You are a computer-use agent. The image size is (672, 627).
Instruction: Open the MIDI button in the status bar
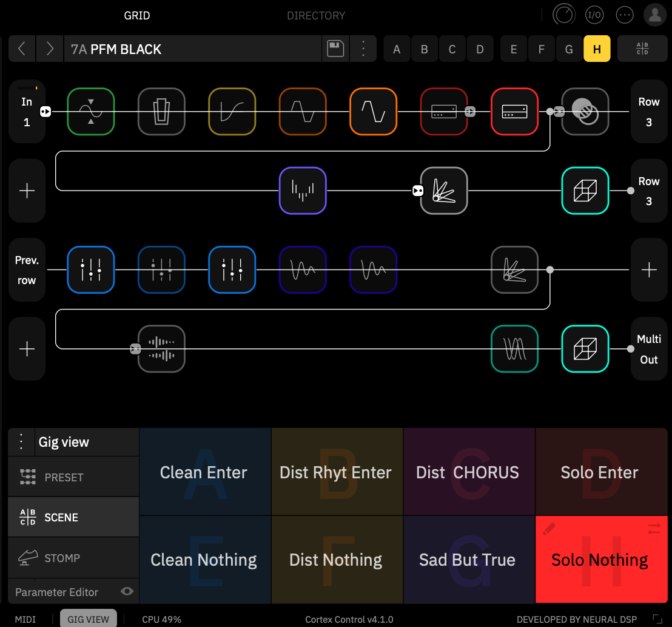(25, 619)
